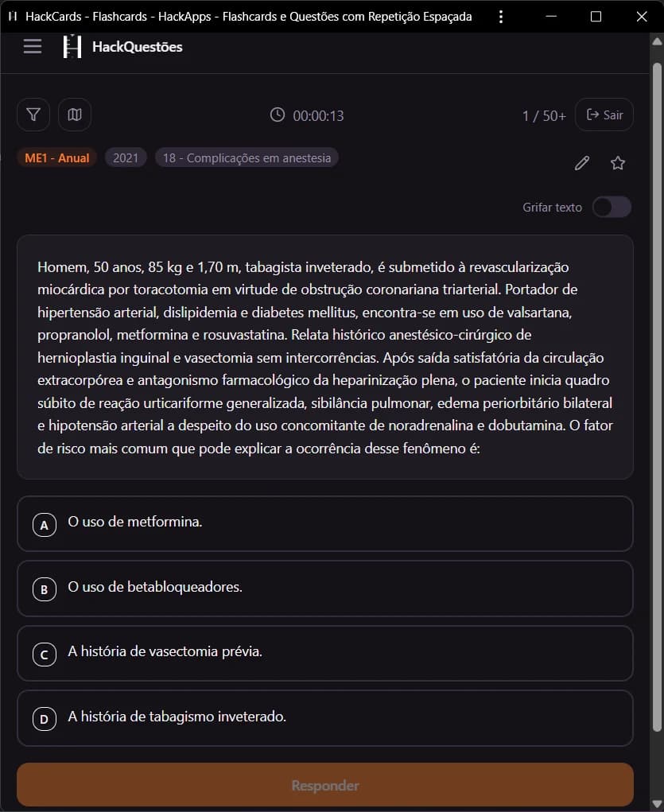Maximize the HackCards window
Viewport: 664px width, 812px height.
596,17
